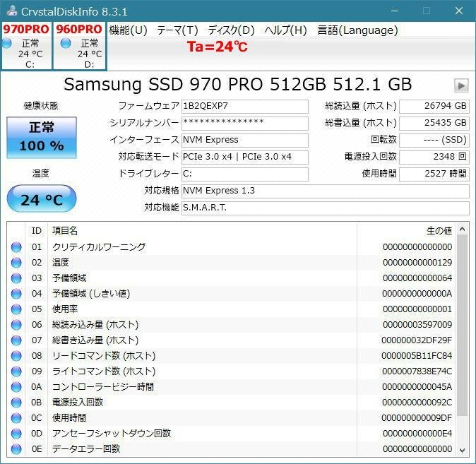
Task: Open the 機能(U) menu
Action: (128, 30)
